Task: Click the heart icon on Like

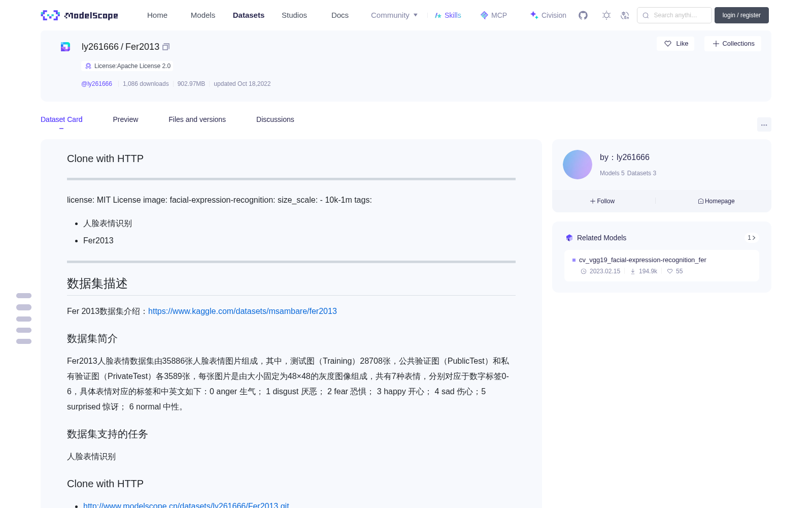Action: (x=668, y=44)
